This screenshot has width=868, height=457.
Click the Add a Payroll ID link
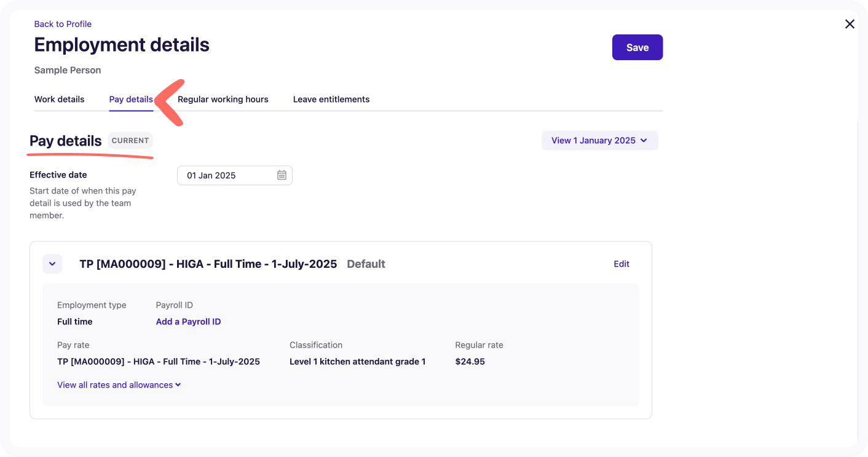point(188,322)
